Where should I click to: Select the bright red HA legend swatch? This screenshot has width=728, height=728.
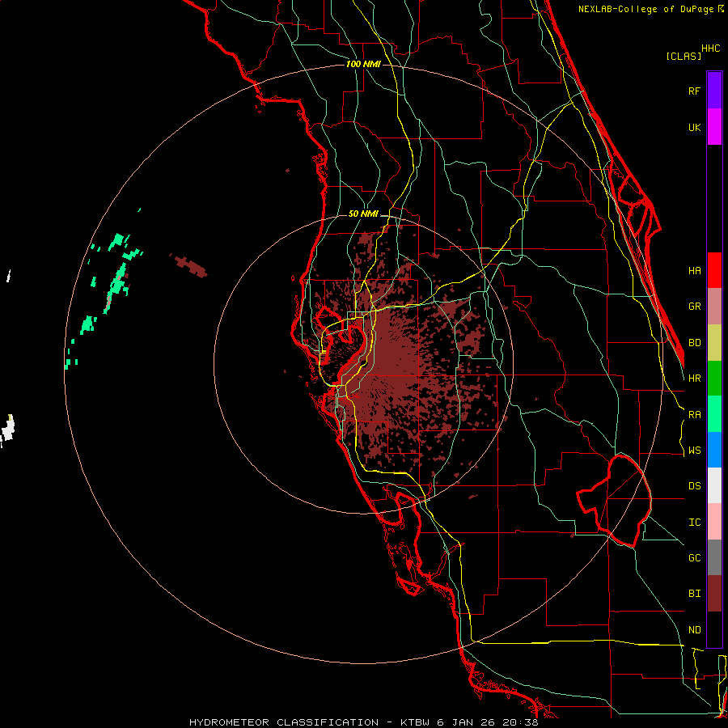coord(714,270)
